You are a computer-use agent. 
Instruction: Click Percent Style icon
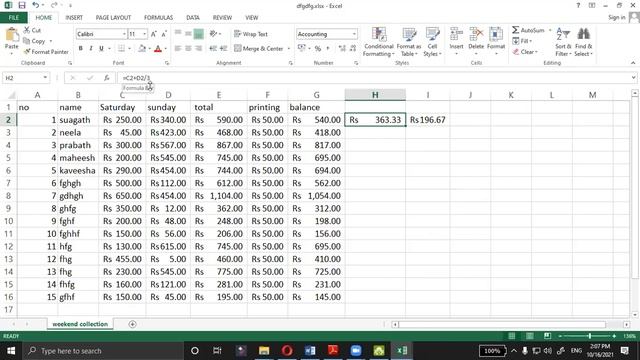318,49
